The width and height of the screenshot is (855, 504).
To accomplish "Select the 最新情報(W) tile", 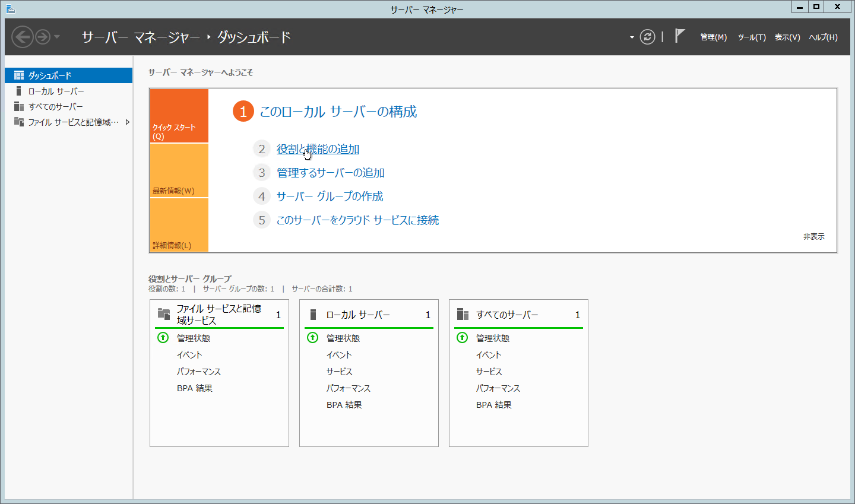I will point(179,170).
